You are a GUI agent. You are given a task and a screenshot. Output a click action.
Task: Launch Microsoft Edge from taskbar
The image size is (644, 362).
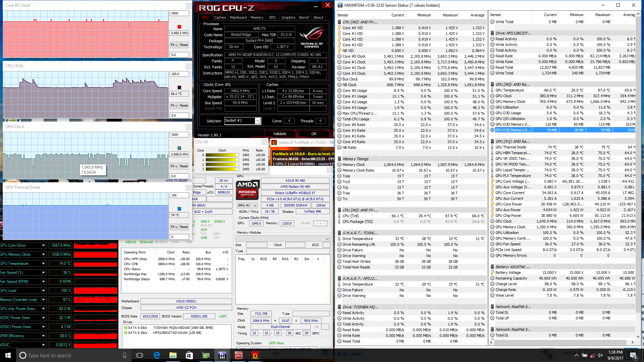click(x=156, y=355)
